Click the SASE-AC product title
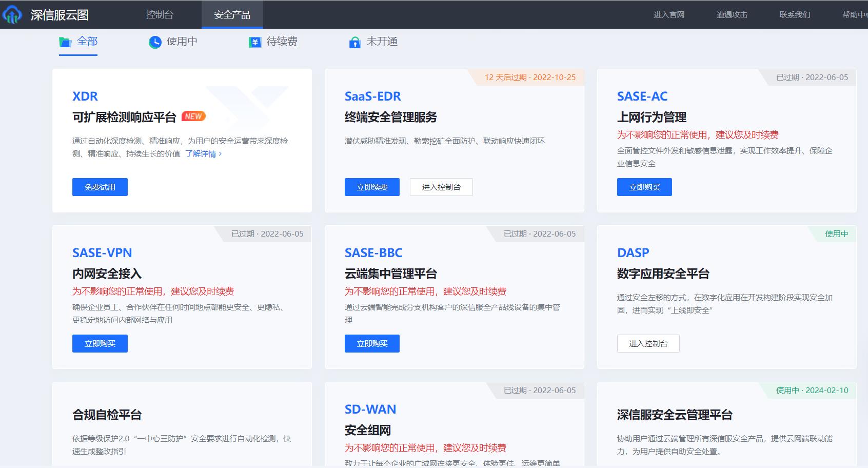 (x=642, y=96)
